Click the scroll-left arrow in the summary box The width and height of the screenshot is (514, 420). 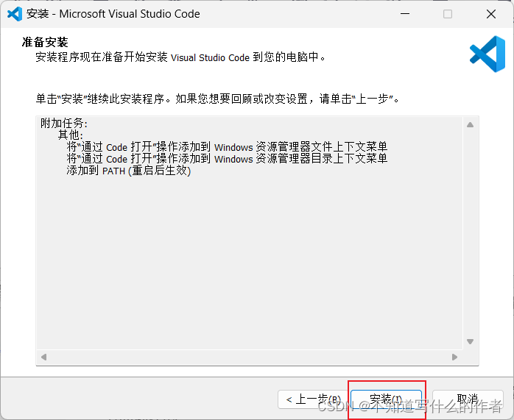[x=44, y=357]
